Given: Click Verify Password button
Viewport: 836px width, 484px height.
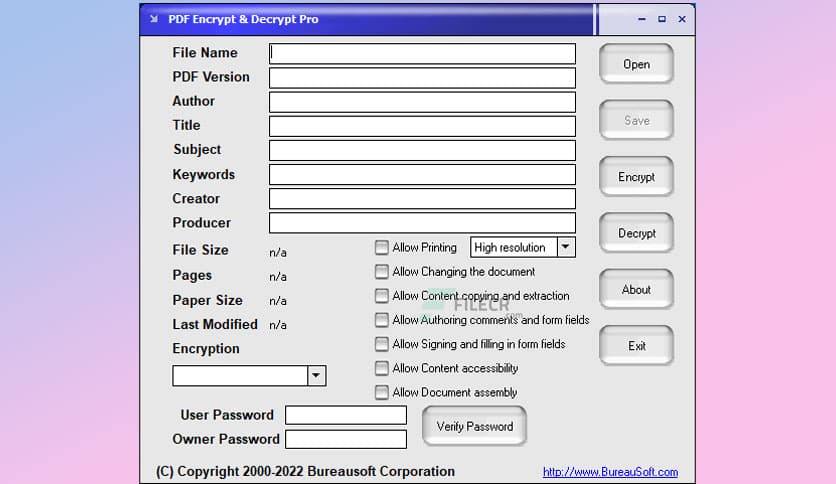Looking at the screenshot, I should (x=475, y=426).
